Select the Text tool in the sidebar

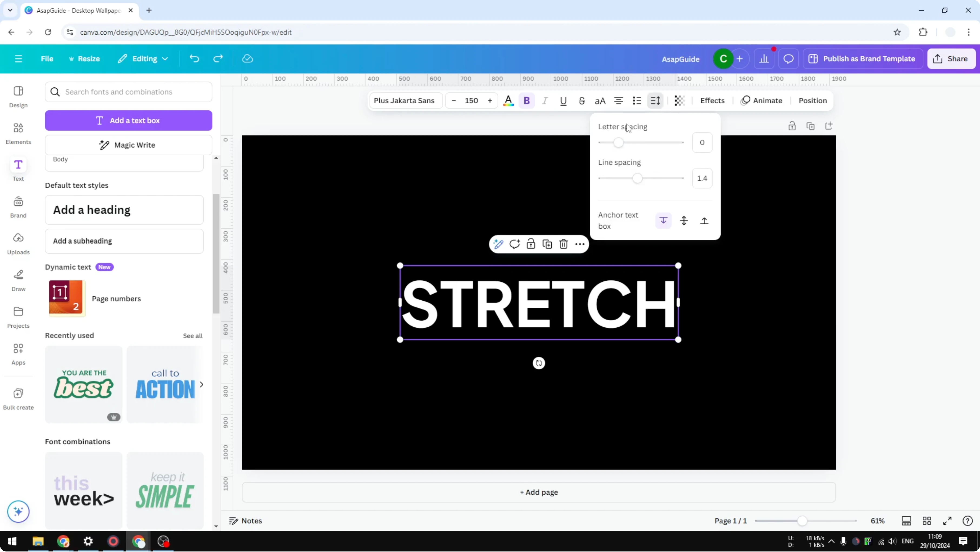tap(18, 169)
